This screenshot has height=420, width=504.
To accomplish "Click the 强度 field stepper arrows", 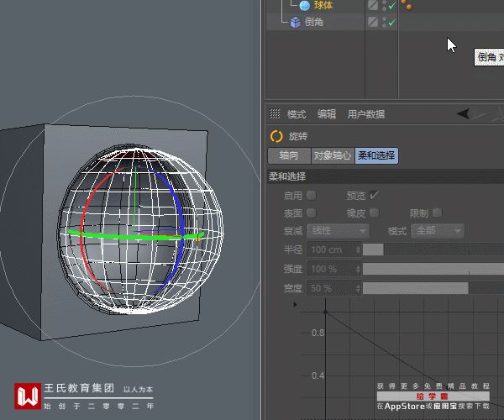I will pos(358,269).
